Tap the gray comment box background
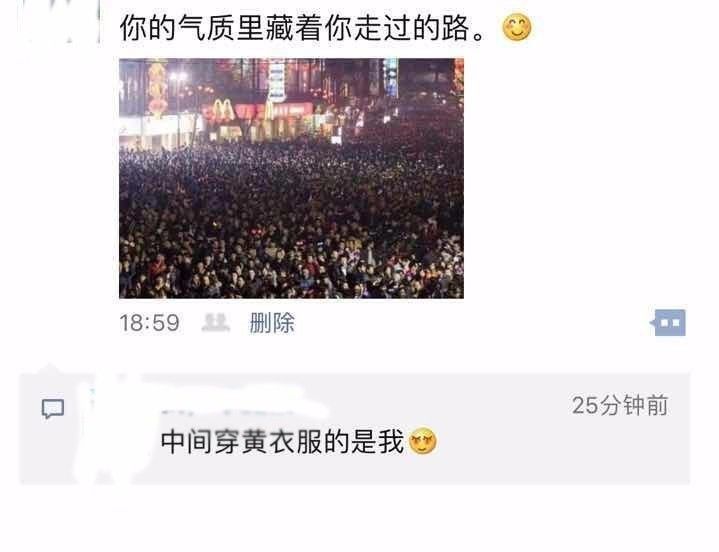 click(x=354, y=428)
